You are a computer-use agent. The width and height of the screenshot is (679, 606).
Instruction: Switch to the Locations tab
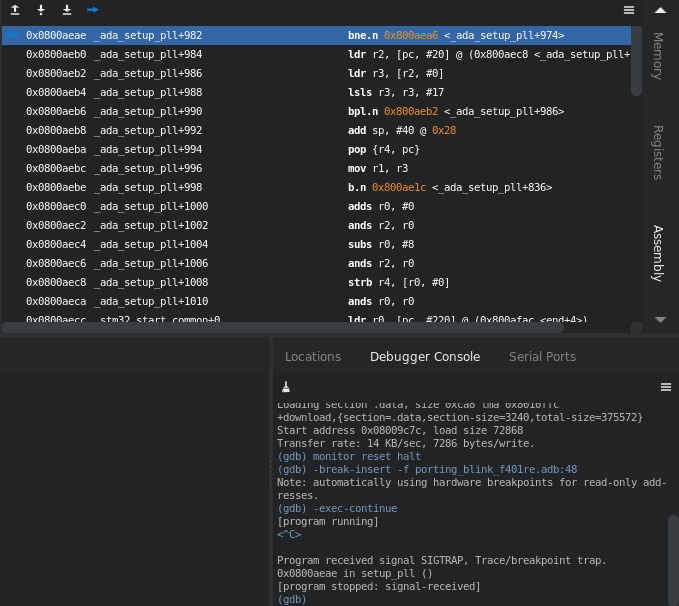[x=313, y=357]
